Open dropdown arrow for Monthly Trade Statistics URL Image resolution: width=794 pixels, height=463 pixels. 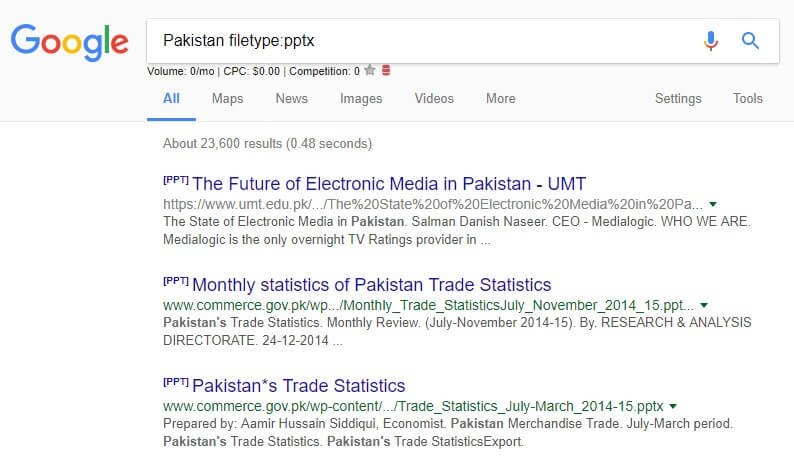pos(704,304)
